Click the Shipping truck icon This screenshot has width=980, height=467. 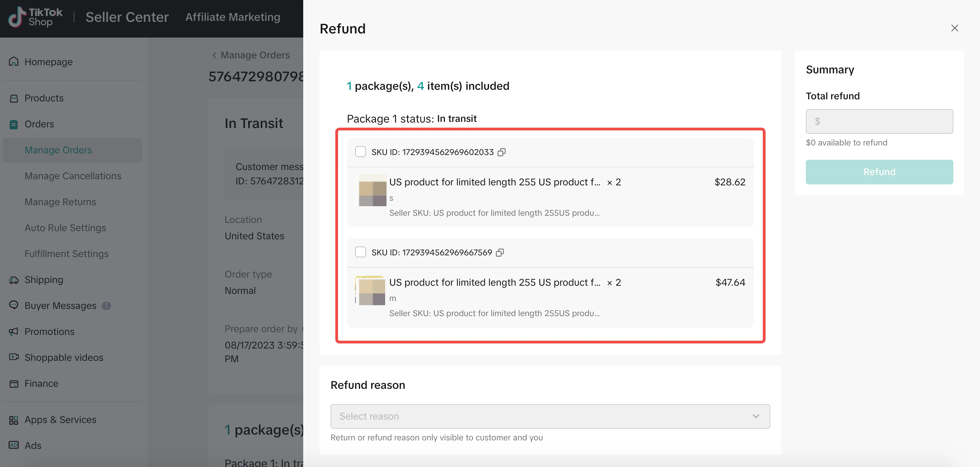(x=14, y=280)
